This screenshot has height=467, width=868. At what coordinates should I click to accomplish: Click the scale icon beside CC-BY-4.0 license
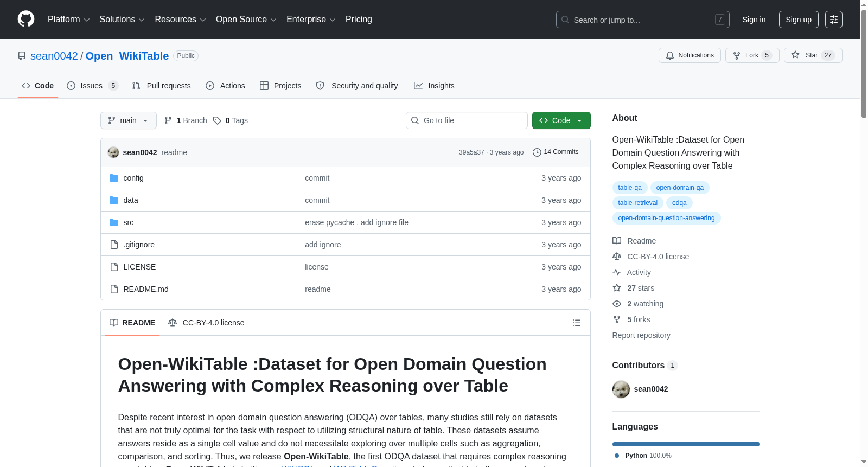617,257
